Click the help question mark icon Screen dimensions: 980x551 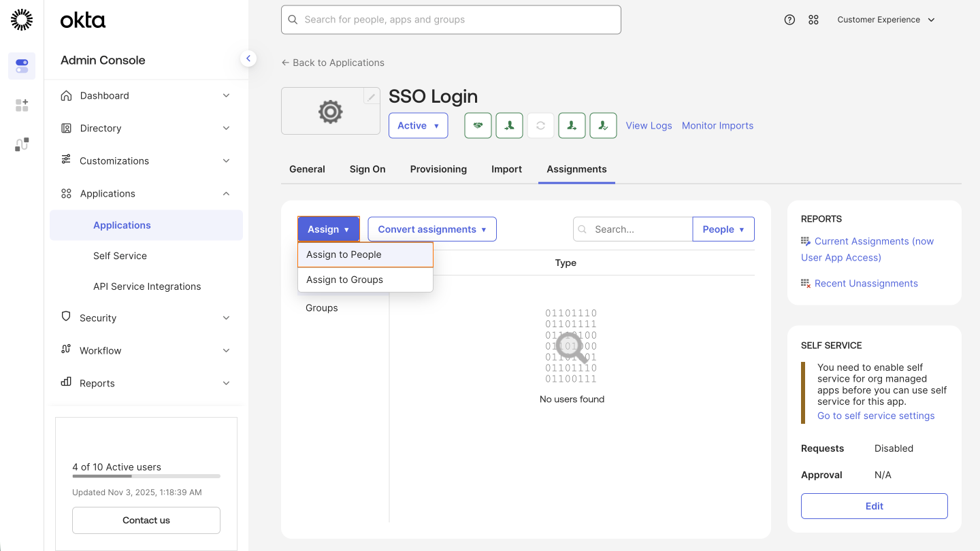pos(789,19)
